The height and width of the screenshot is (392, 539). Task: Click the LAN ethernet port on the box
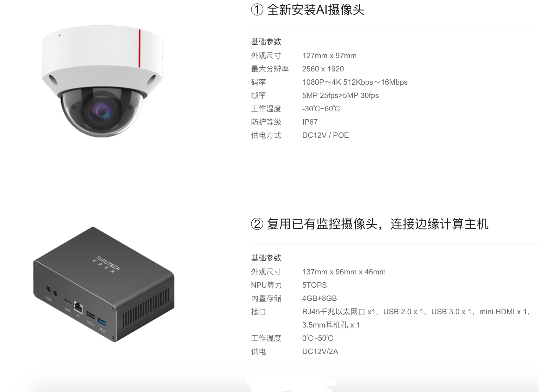(x=78, y=307)
